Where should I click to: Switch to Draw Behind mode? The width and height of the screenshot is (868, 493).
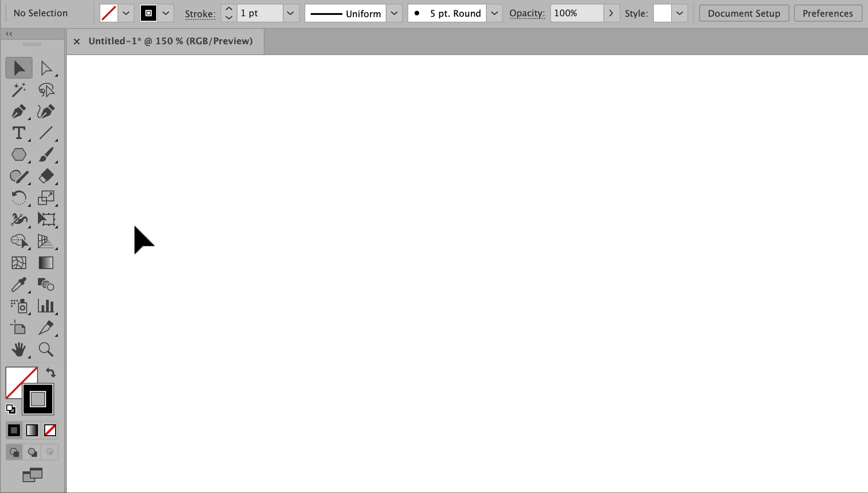pos(32,452)
